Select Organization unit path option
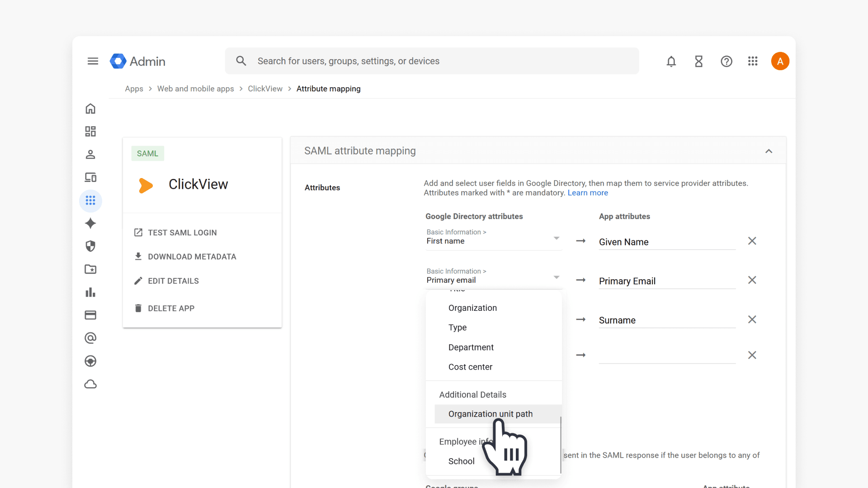 498,414
